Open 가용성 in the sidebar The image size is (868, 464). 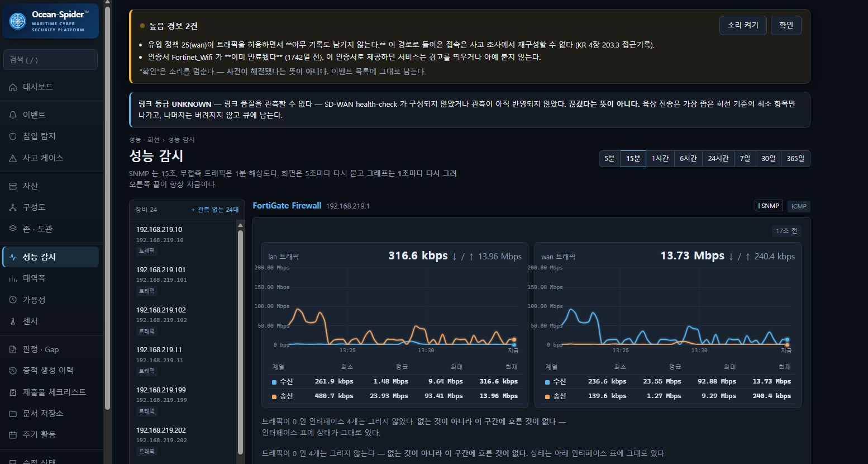pyautogui.click(x=51, y=300)
